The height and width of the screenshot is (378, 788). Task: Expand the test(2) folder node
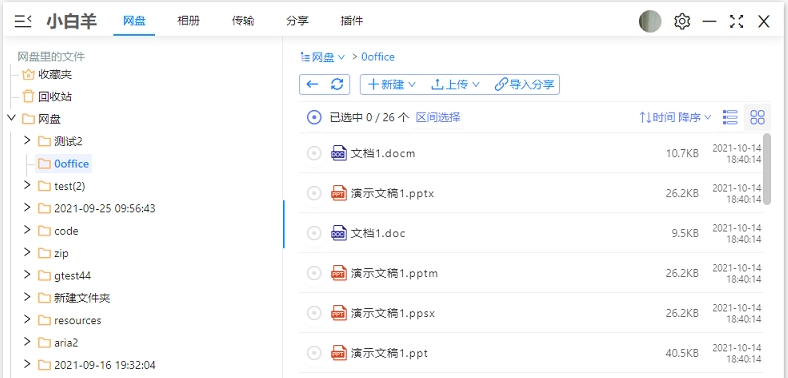coord(27,185)
